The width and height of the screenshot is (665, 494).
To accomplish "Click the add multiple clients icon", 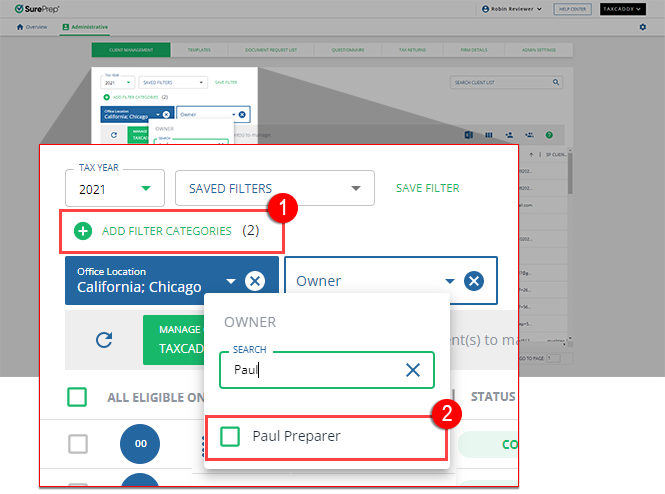I will click(x=529, y=135).
